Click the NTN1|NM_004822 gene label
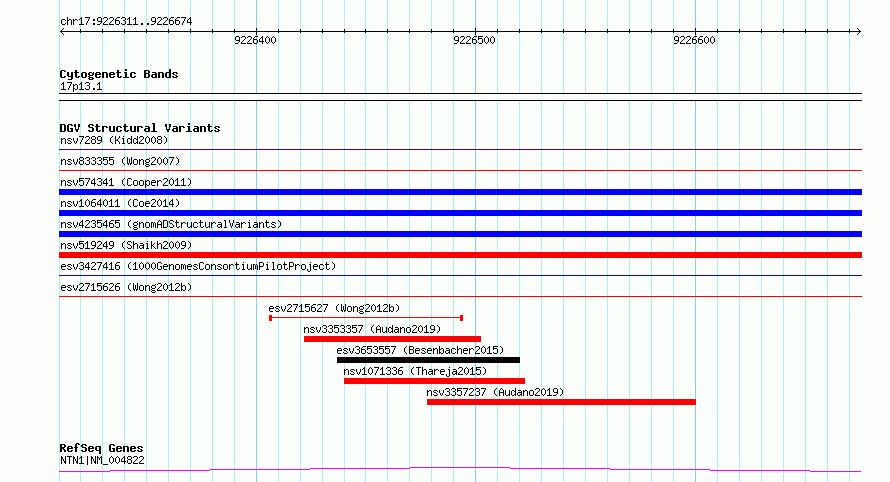The height and width of the screenshot is (482, 890). click(102, 460)
